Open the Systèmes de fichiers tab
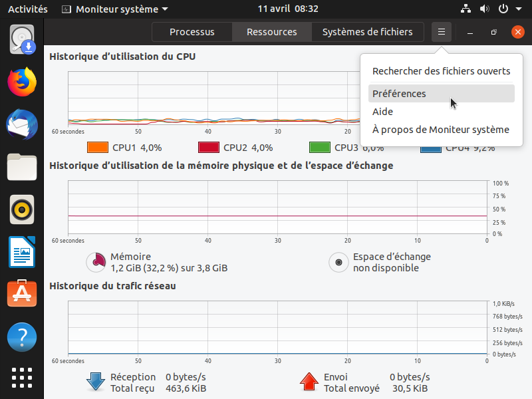Screen dimensions: 532x399 click(x=367, y=32)
